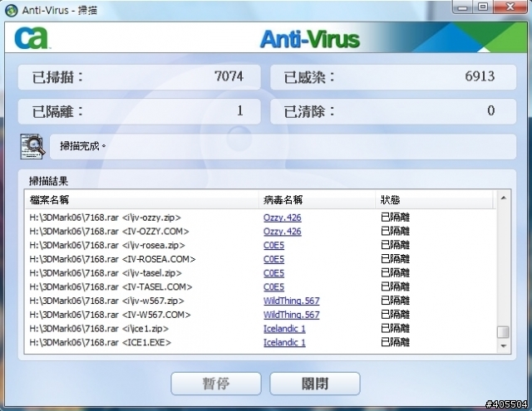
Task: Open WildThing.567 link for IV-W567.COM row
Action: pos(292,315)
